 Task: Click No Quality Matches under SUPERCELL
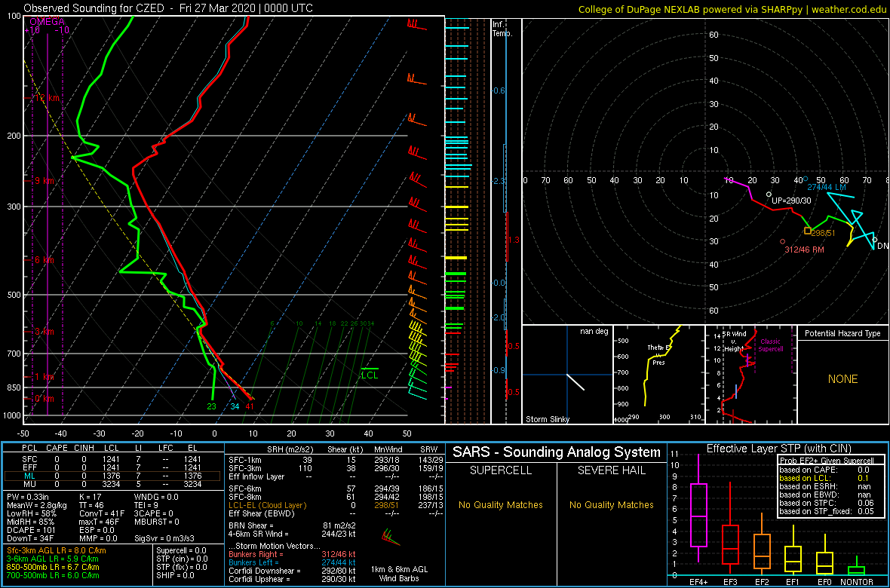point(501,504)
